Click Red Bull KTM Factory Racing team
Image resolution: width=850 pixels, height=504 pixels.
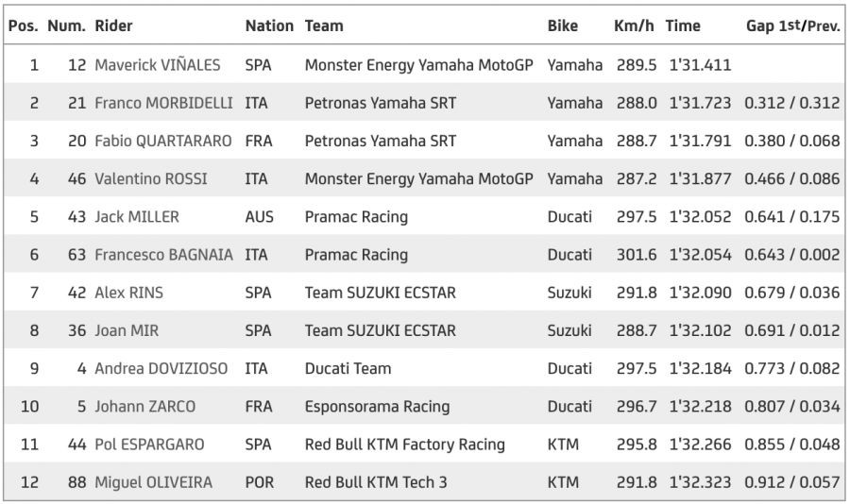[x=404, y=445]
